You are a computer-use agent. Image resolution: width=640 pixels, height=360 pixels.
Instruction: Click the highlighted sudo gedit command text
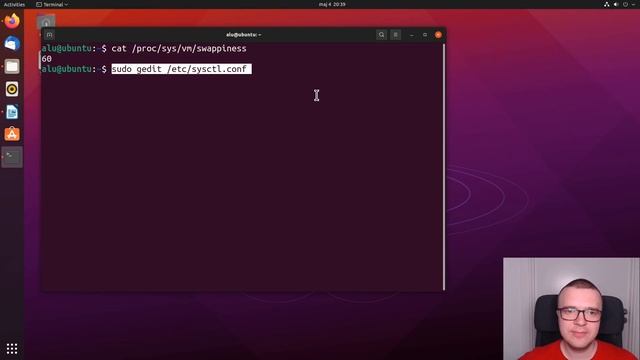181,69
